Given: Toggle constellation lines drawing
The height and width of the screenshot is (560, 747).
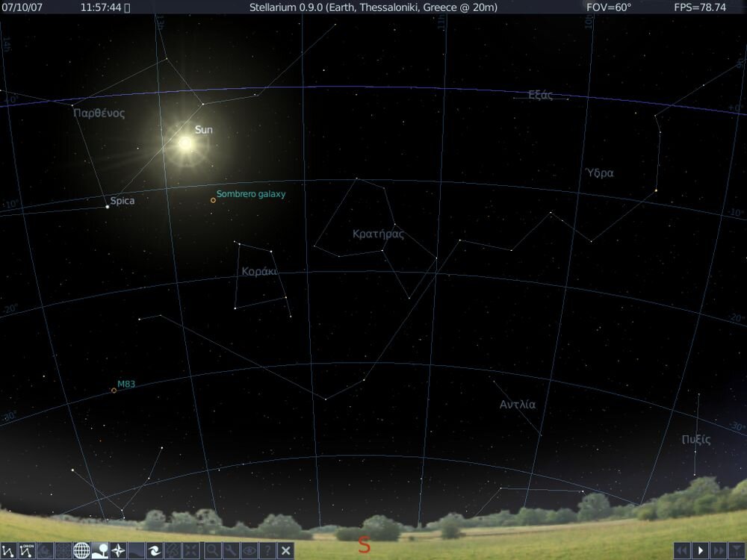Looking at the screenshot, I should click(9, 551).
